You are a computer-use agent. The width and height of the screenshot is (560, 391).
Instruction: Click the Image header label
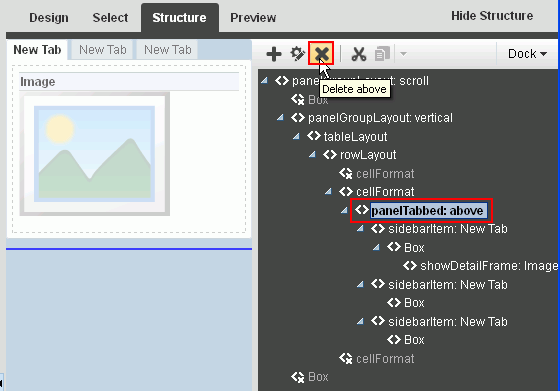coord(38,82)
